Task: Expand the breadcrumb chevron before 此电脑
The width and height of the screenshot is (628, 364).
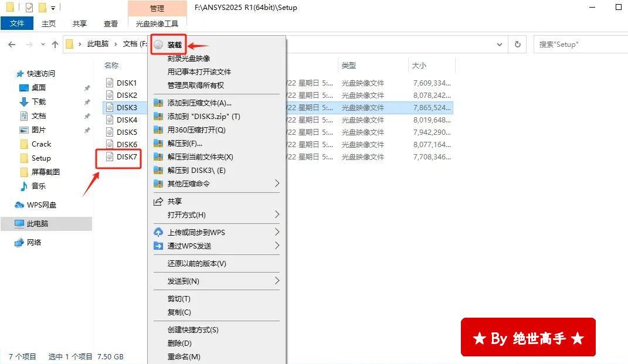Action: pyautogui.click(x=80, y=44)
